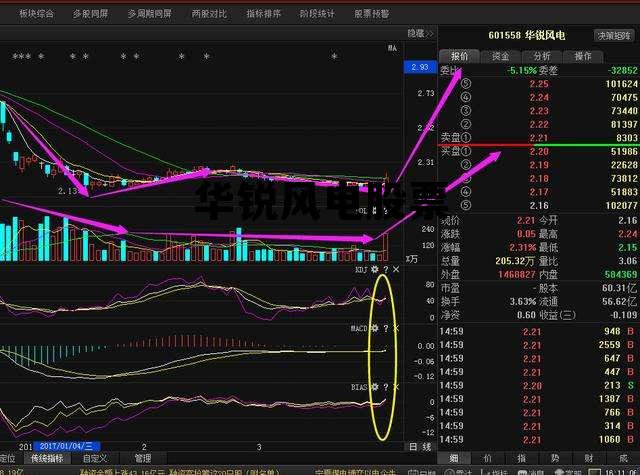Open BIAS indicator help question mark

point(386,387)
